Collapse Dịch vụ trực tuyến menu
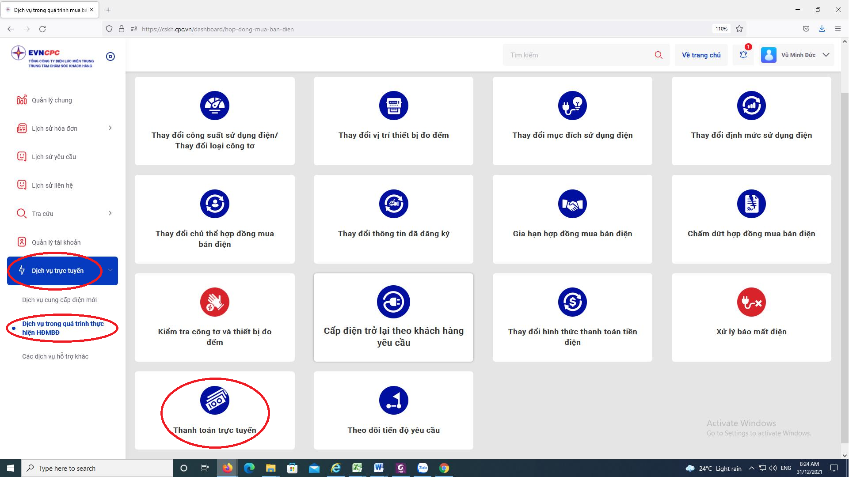868x499 pixels. (x=110, y=270)
